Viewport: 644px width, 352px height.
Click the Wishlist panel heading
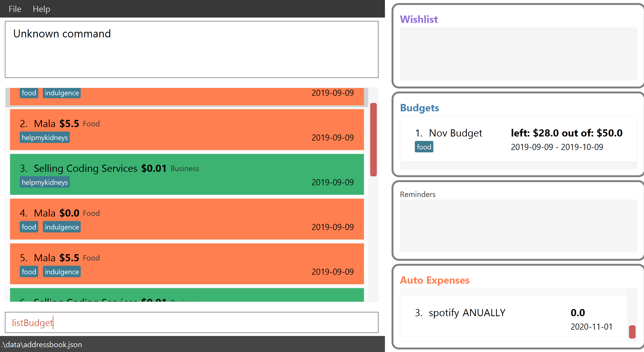pos(419,19)
